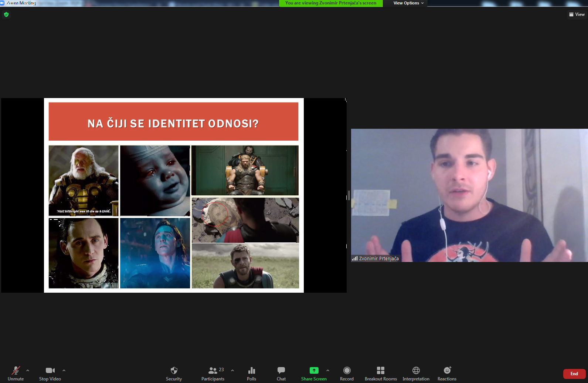This screenshot has width=588, height=383.
Task: Expand participants options caret
Action: [232, 370]
